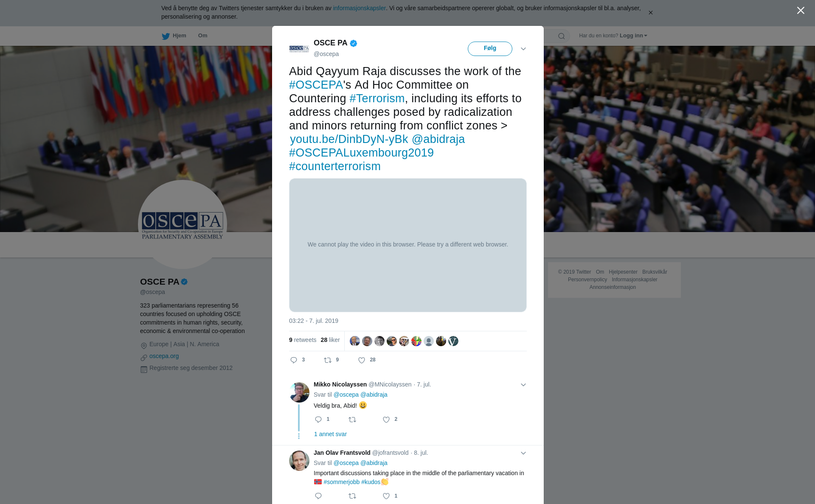Expand options for Jan Olav Frantsvold's reply

point(523,453)
